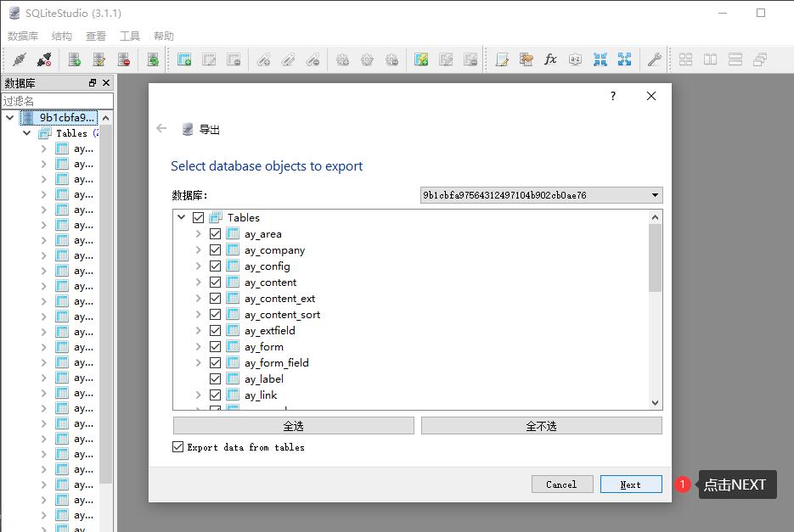Select the Disconnect from database icon

[x=44, y=59]
